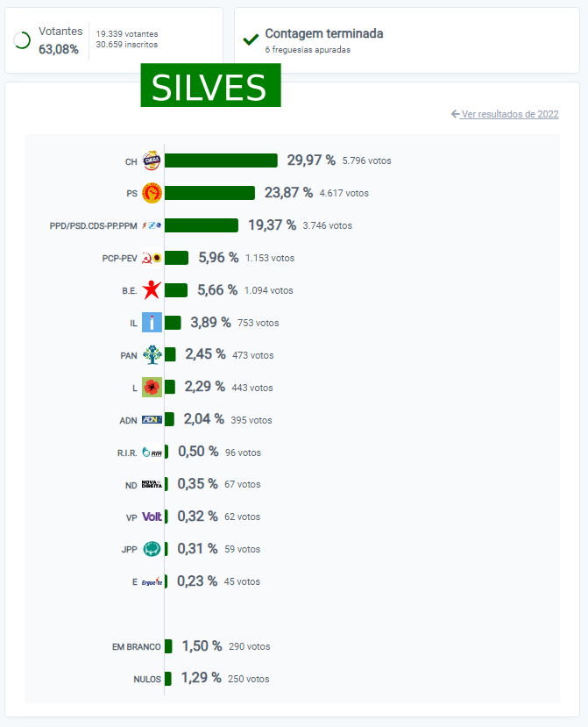This screenshot has height=727, width=588.
Task: Click the Volt purple logo
Action: pos(152,517)
